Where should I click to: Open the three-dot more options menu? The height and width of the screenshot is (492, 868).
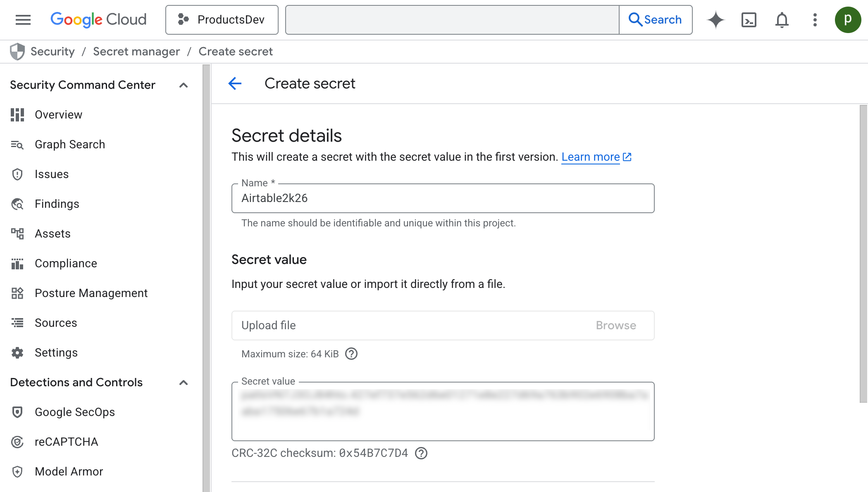point(815,19)
